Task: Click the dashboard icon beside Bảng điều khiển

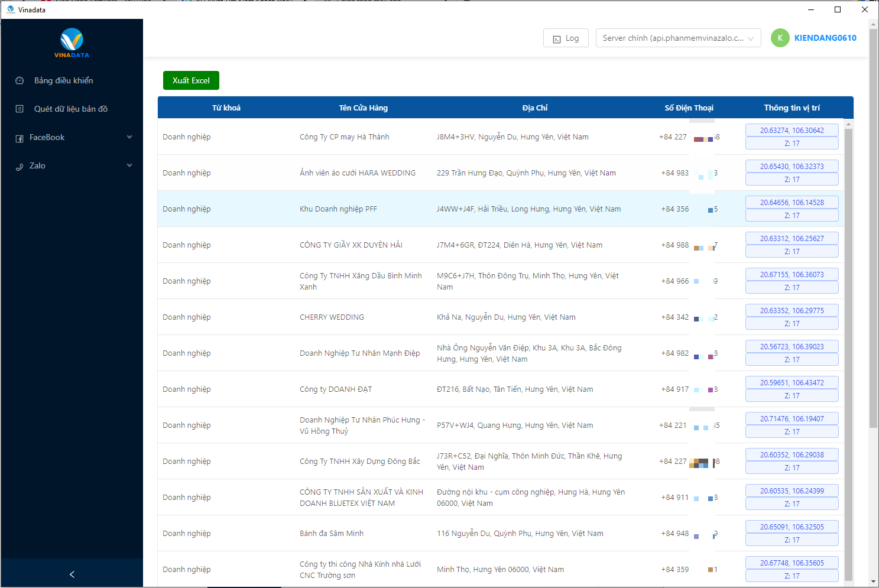Action: (x=20, y=80)
